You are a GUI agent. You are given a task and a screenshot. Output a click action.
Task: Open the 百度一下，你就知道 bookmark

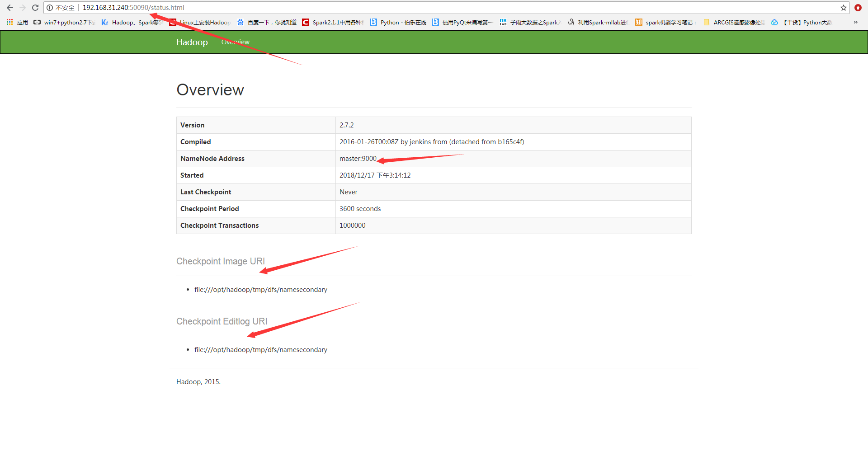pos(267,22)
